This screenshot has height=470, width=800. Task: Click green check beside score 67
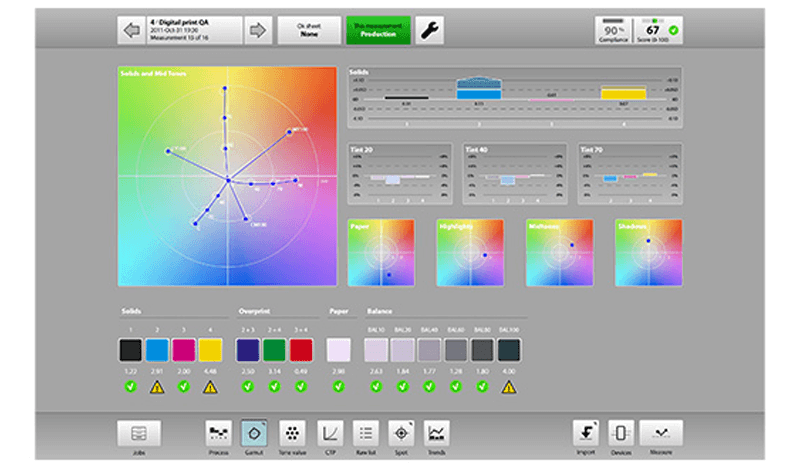673,31
